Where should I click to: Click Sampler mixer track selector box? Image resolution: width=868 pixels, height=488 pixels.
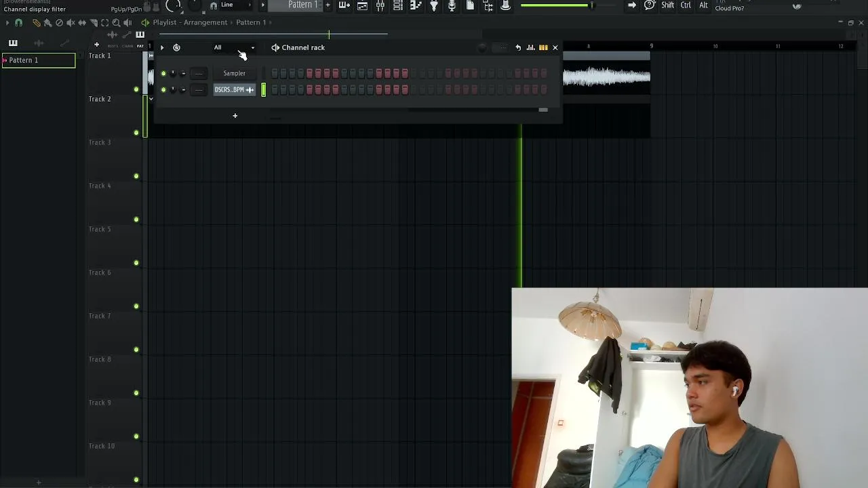[x=199, y=73]
